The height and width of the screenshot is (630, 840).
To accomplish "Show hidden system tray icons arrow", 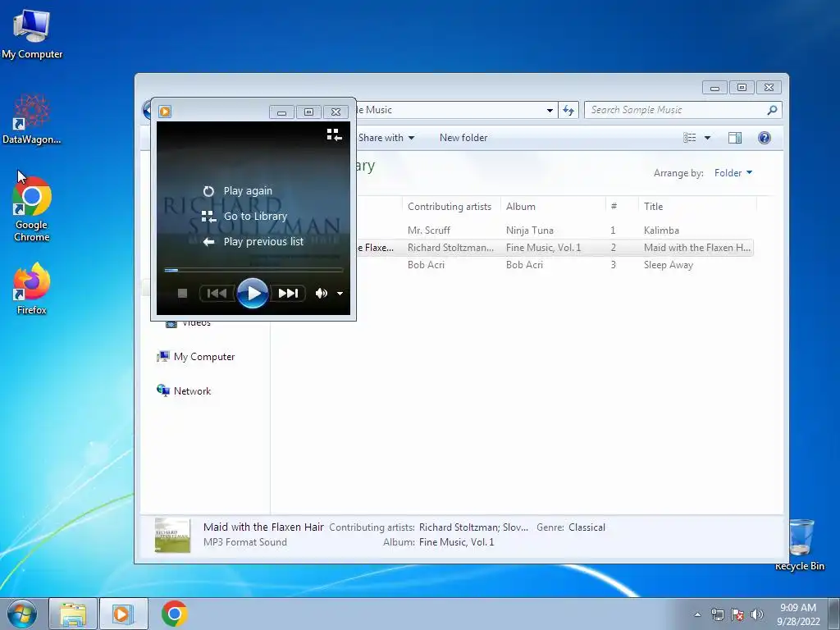I will (697, 614).
